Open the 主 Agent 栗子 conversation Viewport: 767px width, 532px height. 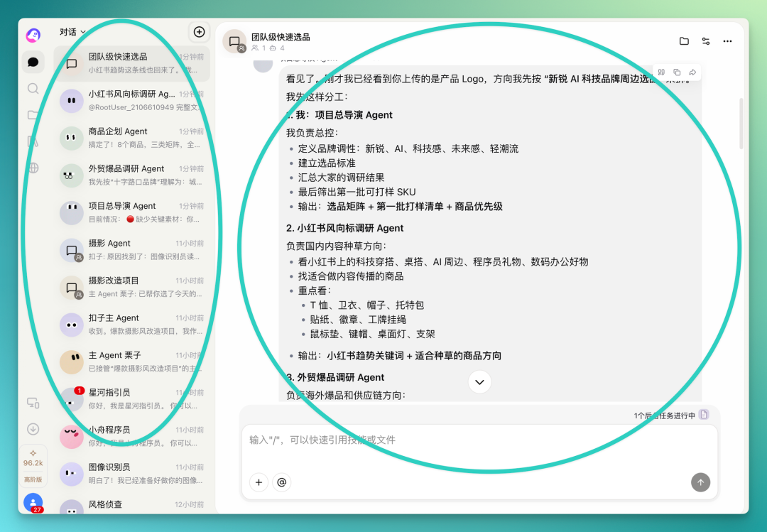132,362
